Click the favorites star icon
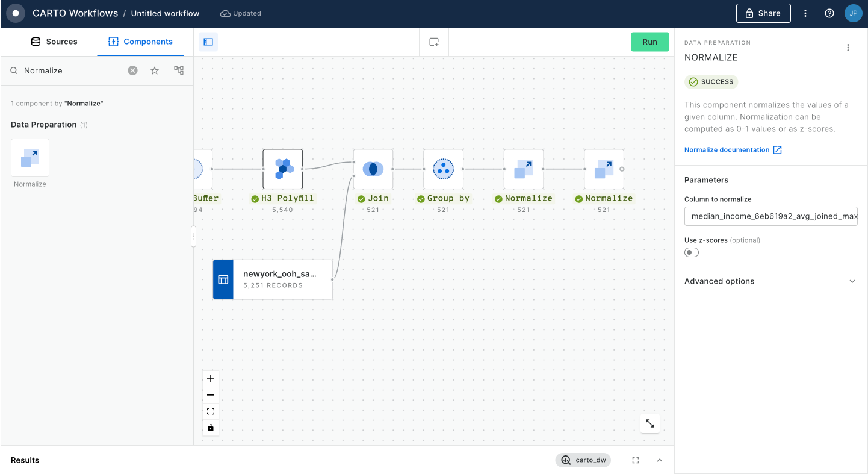868x474 pixels. (x=155, y=70)
